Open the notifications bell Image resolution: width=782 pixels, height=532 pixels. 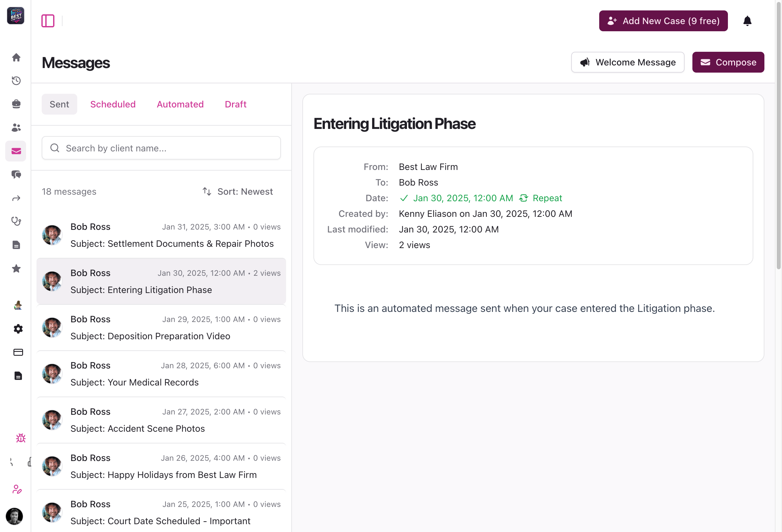tap(747, 21)
